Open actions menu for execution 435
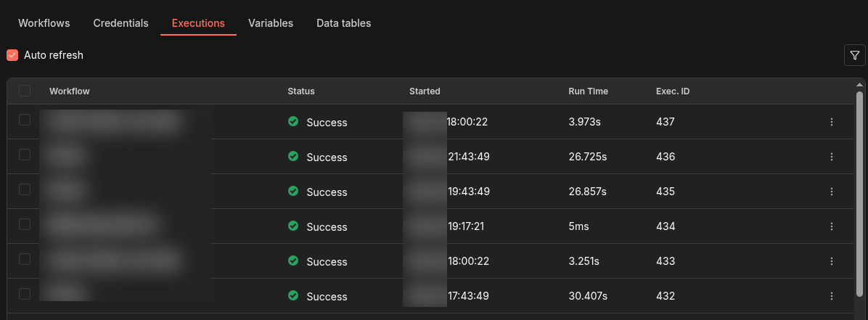The width and height of the screenshot is (868, 320). (832, 192)
